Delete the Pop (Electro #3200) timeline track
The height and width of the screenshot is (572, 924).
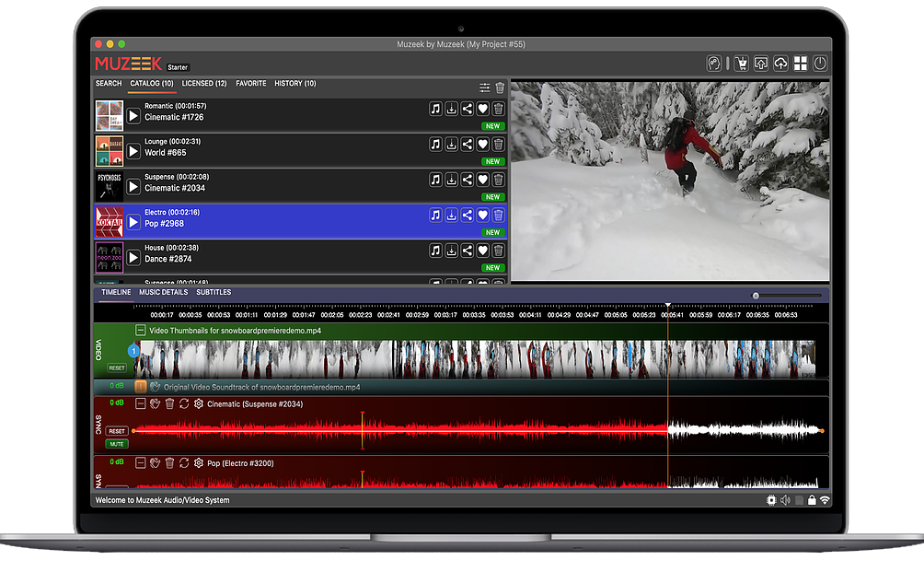coord(169,463)
